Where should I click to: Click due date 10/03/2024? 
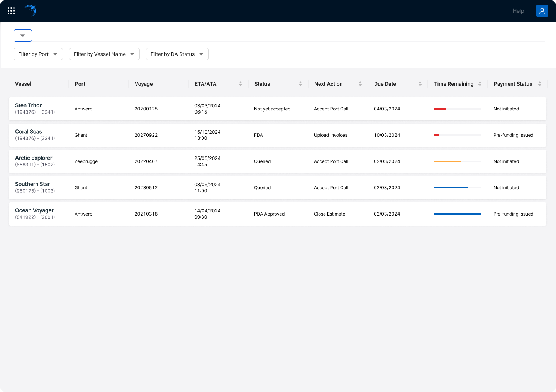point(387,135)
